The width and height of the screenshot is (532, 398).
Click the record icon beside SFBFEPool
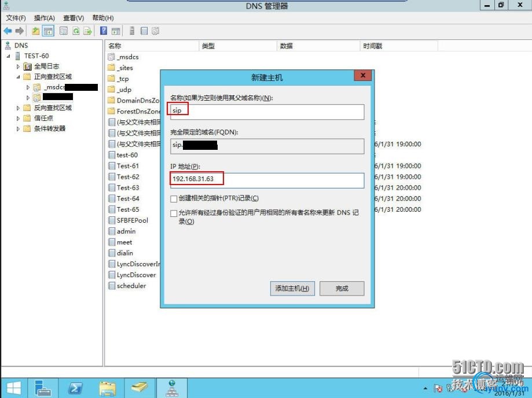pos(112,220)
